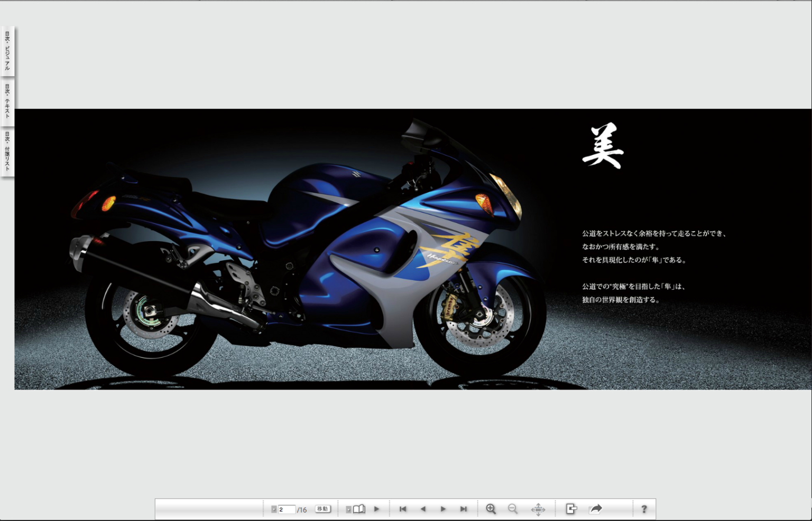Click the text line それを具現化したのが「隼」である。

pyautogui.click(x=634, y=260)
